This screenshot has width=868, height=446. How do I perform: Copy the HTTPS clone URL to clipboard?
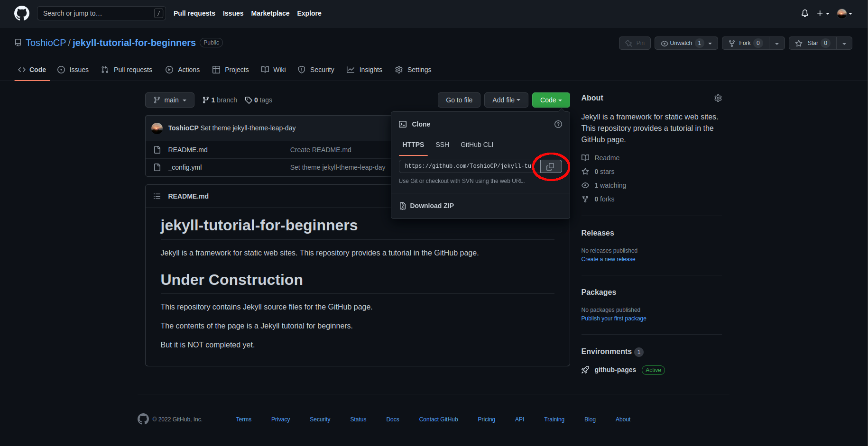click(x=551, y=166)
